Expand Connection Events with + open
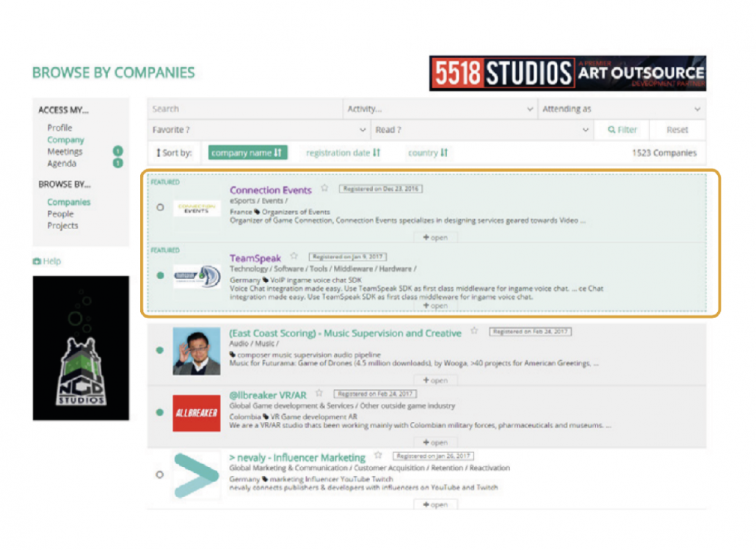756x550 pixels. [x=435, y=237]
